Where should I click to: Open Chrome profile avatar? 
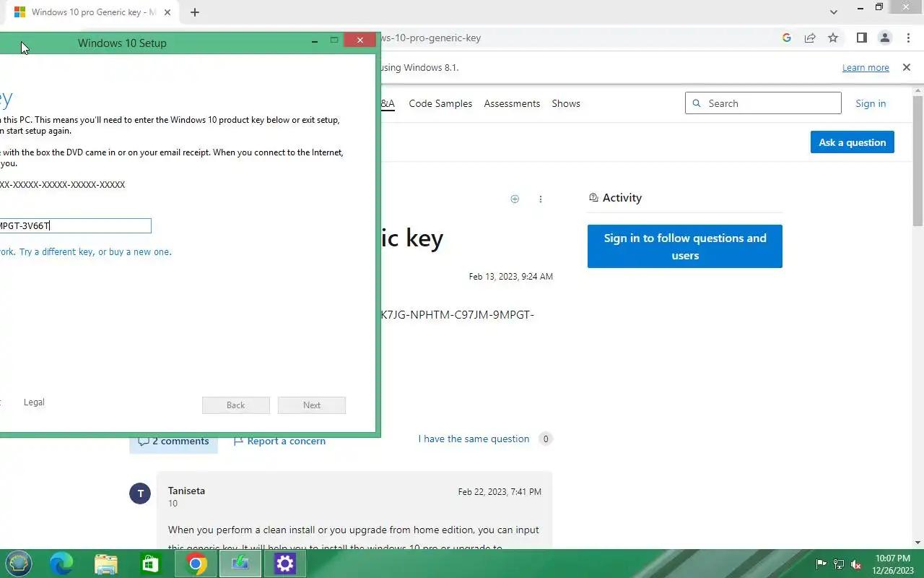tap(884, 38)
